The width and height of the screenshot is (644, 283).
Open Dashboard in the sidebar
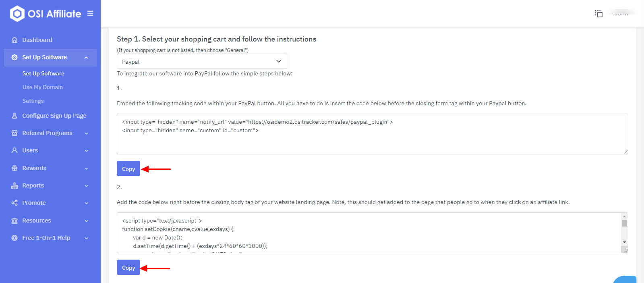[37, 40]
